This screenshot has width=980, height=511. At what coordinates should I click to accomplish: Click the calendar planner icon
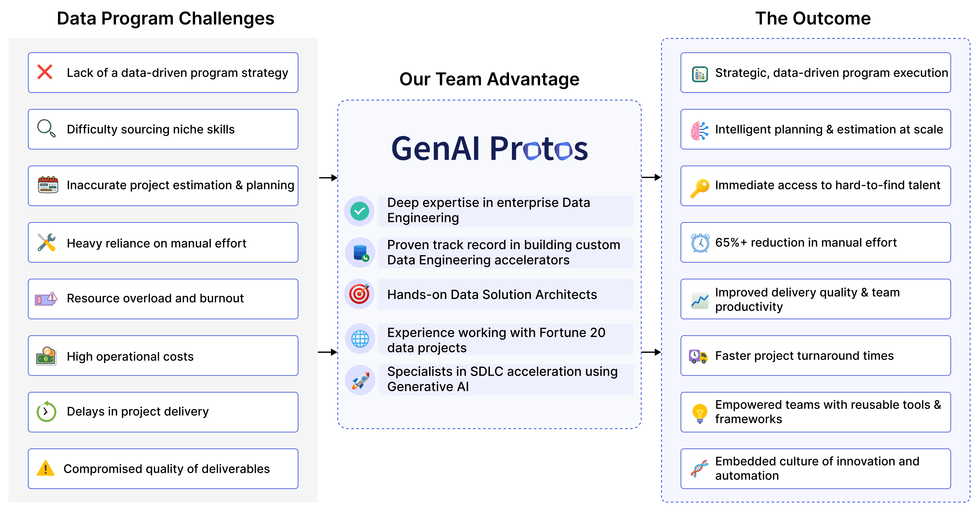click(x=48, y=185)
